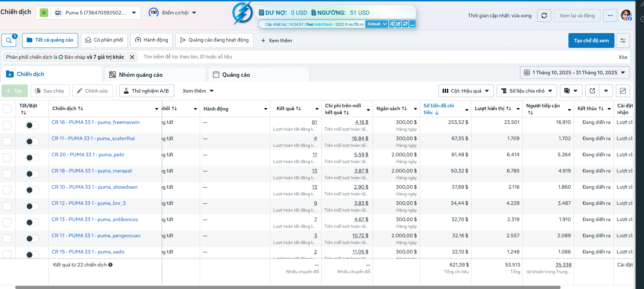This screenshot has width=644, height=289.
Task: Open the search magnifier icon button
Action: point(9,40)
